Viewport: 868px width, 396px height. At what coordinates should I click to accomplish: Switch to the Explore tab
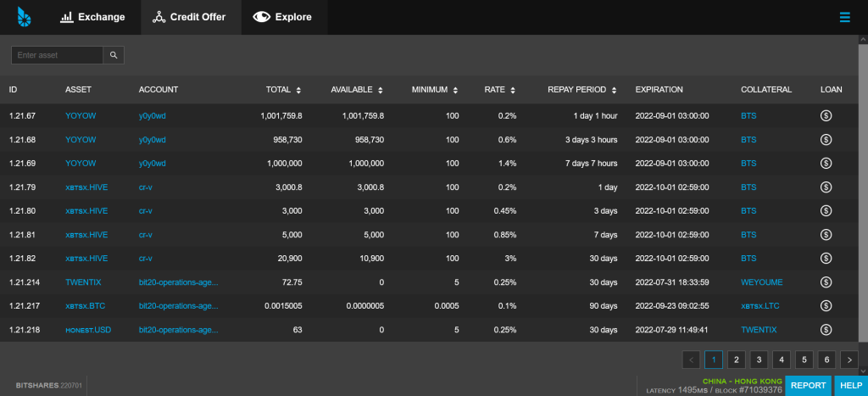tap(283, 17)
